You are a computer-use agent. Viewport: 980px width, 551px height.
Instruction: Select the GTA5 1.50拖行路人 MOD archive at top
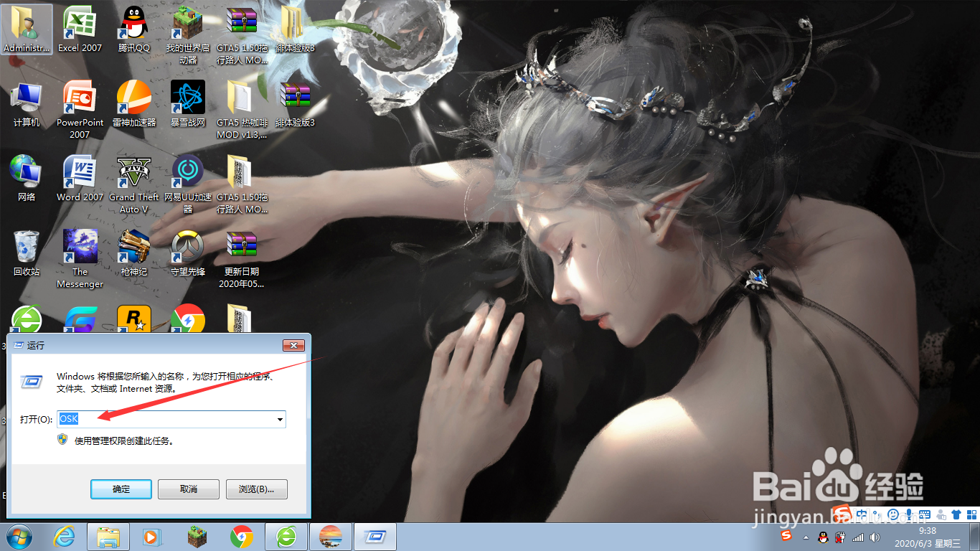click(242, 36)
